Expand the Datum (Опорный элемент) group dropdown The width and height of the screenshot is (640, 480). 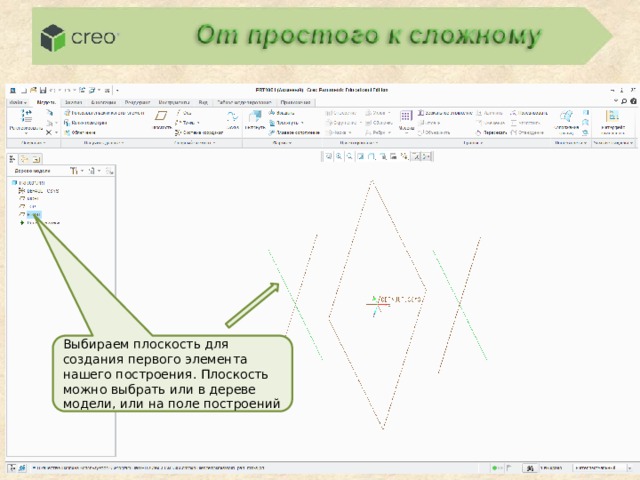pyautogui.click(x=195, y=143)
